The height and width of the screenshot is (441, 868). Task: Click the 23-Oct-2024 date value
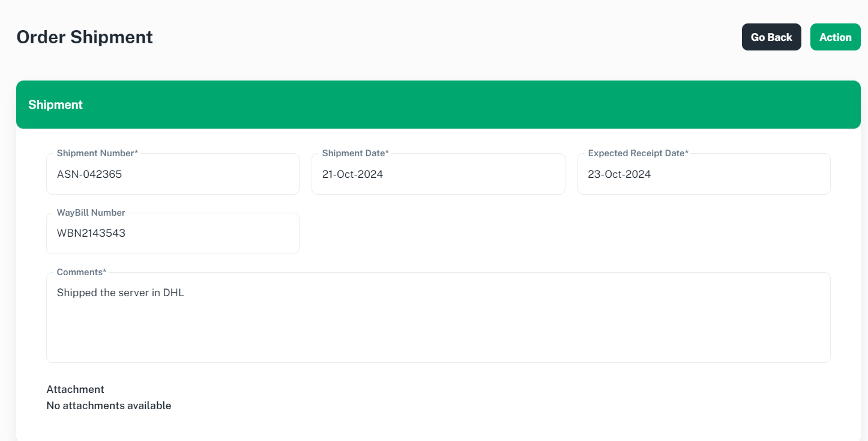tap(619, 175)
